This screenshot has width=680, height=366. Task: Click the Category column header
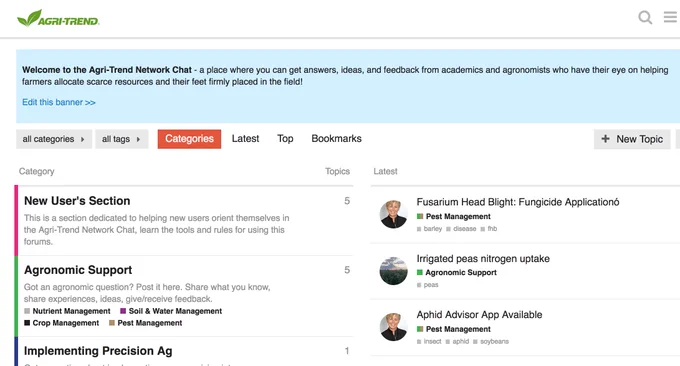pyautogui.click(x=36, y=171)
